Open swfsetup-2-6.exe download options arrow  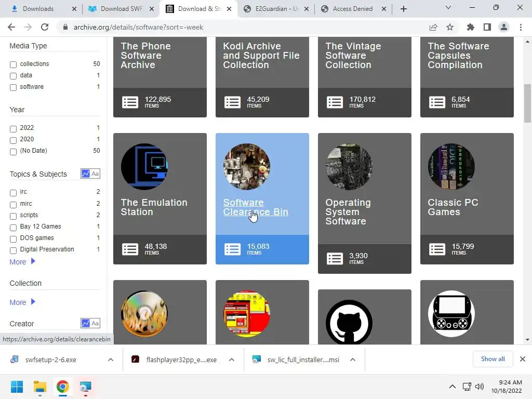point(111,360)
